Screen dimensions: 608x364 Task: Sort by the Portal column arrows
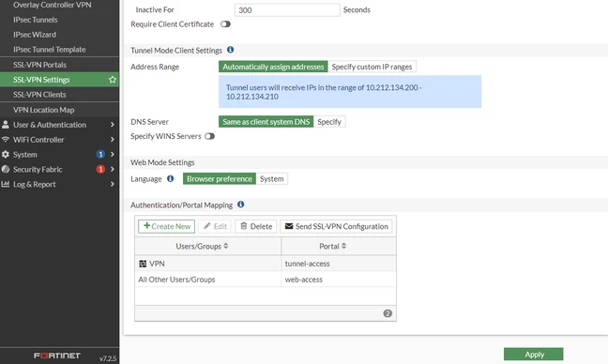[x=343, y=246]
